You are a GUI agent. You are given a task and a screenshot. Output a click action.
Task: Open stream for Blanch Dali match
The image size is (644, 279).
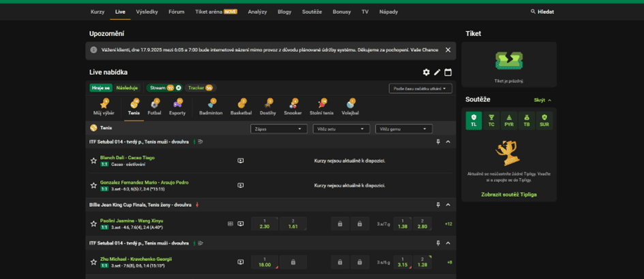(241, 161)
